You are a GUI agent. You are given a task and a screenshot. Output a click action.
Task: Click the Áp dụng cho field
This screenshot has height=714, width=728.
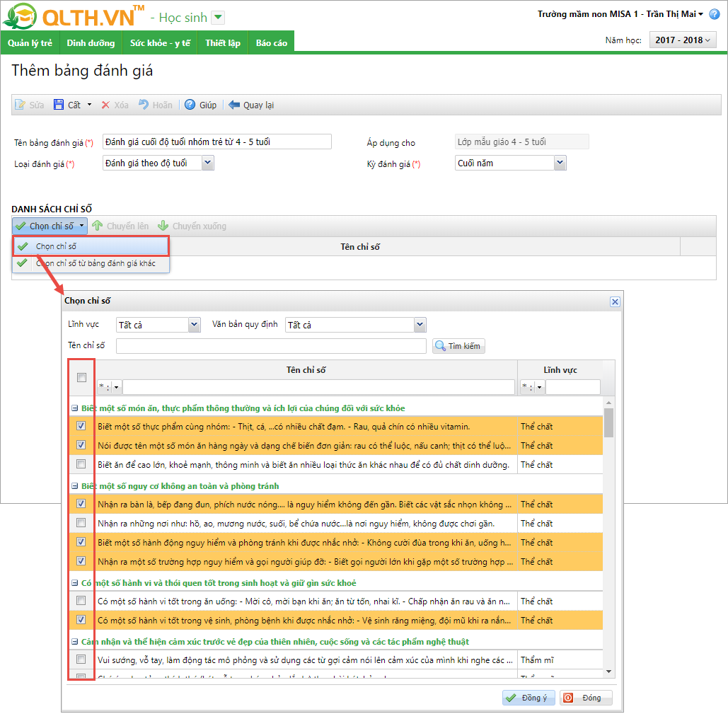click(522, 142)
